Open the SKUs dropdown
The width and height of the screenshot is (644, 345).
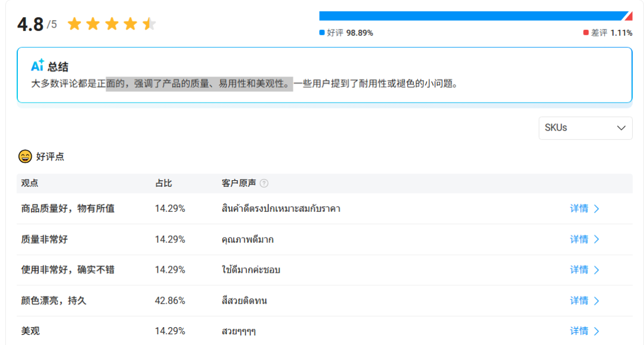pos(585,128)
